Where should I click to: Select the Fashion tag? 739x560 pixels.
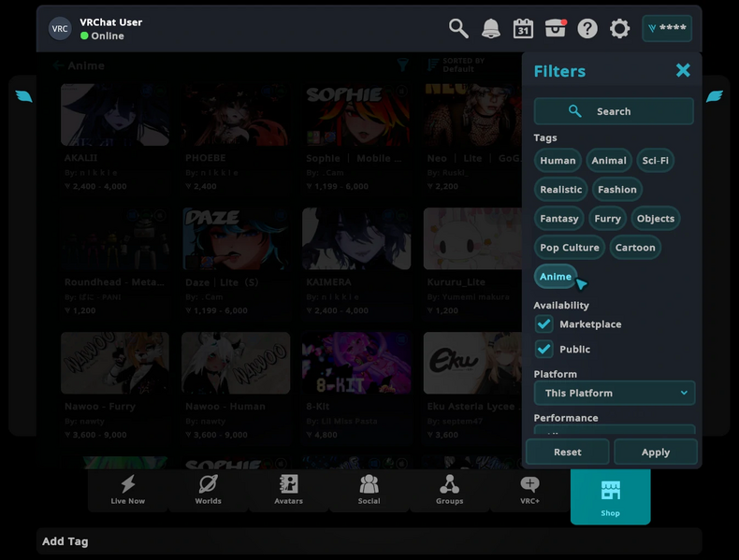point(617,190)
